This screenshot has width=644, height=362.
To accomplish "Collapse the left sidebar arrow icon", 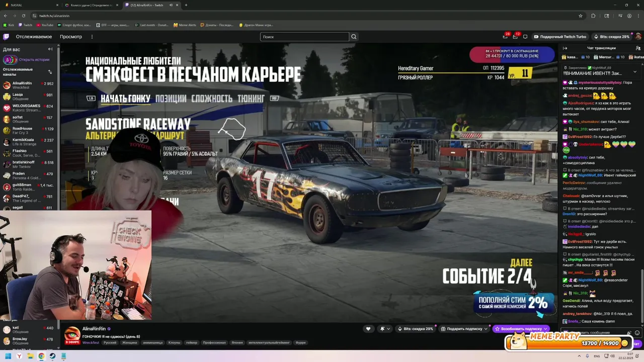I will [50, 49].
